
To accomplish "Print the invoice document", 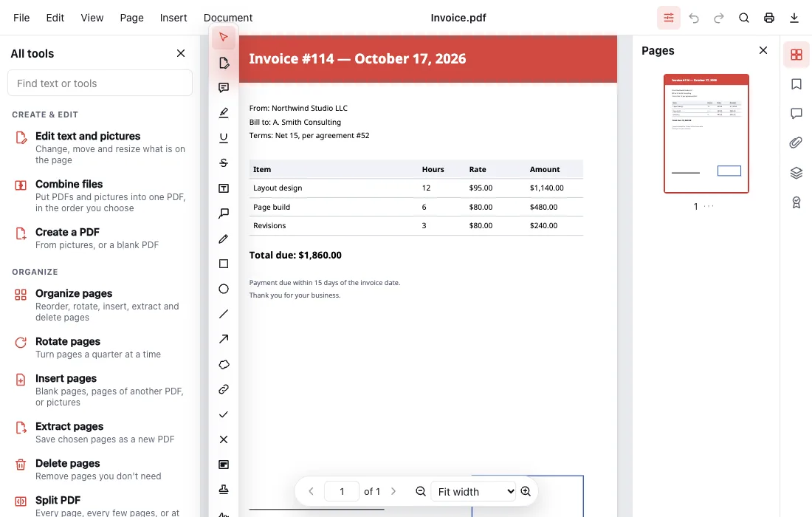I will (769, 18).
